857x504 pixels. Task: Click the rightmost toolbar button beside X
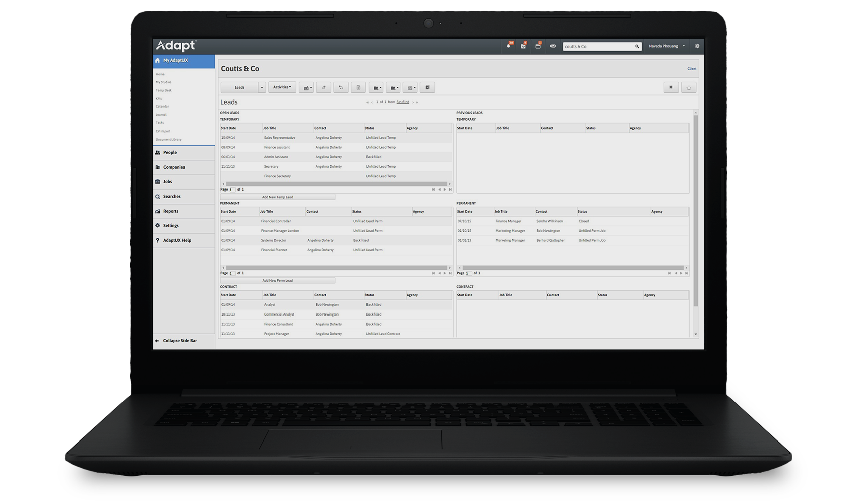[689, 87]
